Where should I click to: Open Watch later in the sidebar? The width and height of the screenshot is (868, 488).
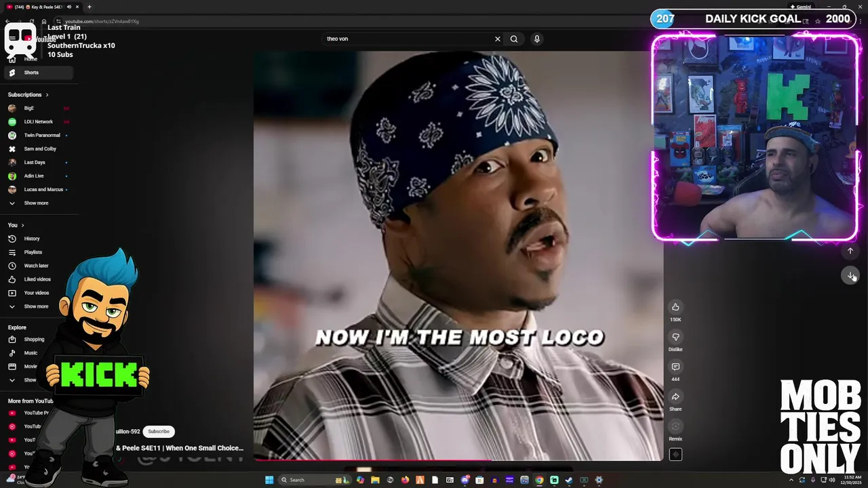[x=39, y=266]
